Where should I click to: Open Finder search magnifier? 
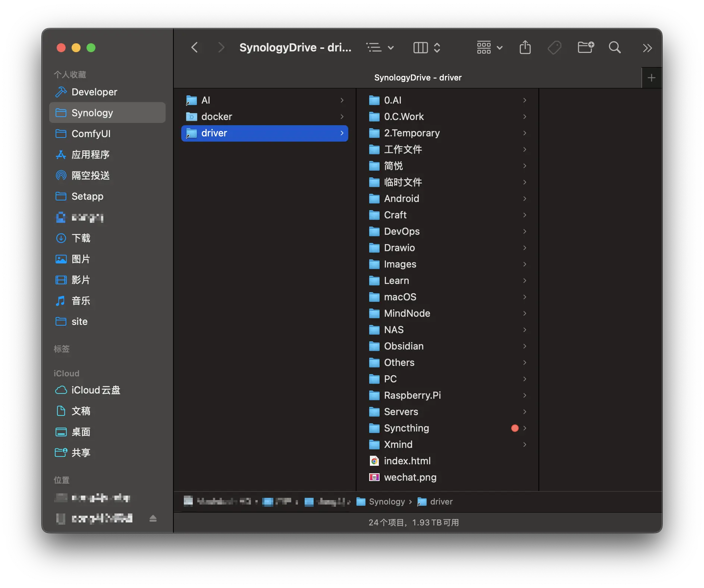(615, 48)
